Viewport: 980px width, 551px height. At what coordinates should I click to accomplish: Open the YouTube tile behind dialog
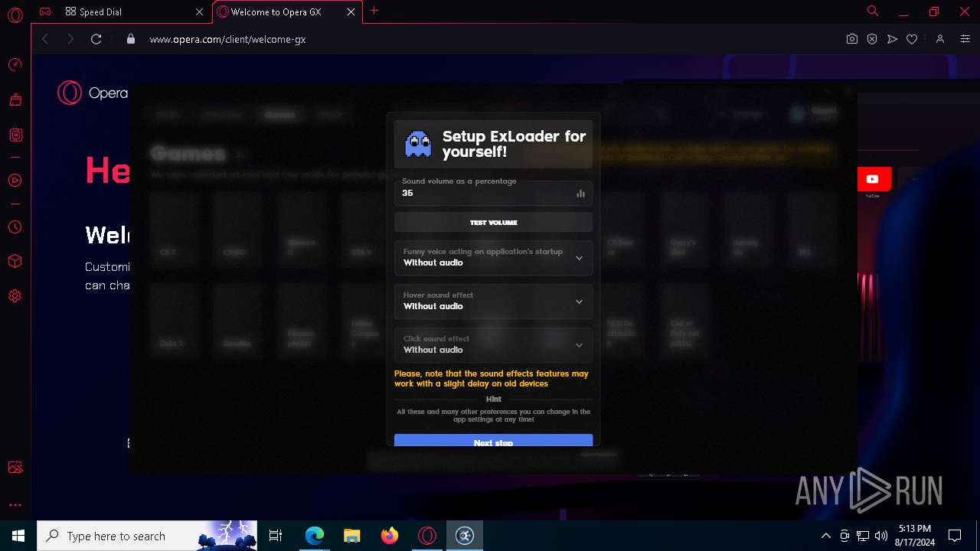[872, 179]
